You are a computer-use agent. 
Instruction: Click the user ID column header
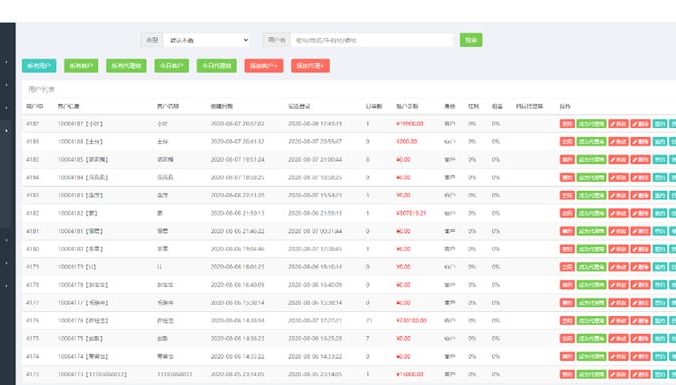point(34,106)
